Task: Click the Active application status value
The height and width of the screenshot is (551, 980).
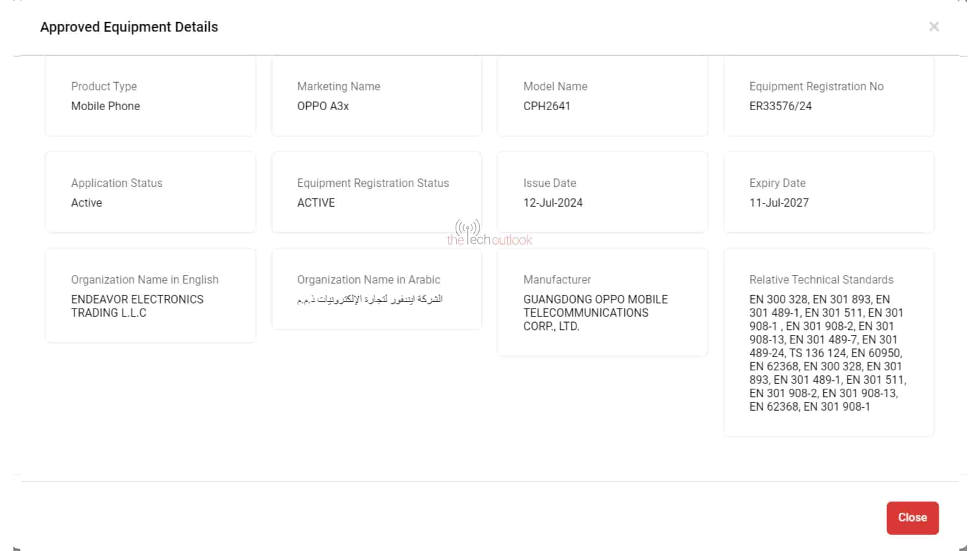Action: (87, 203)
